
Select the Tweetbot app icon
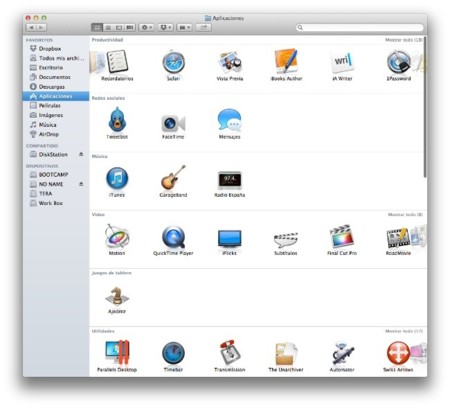point(117,120)
